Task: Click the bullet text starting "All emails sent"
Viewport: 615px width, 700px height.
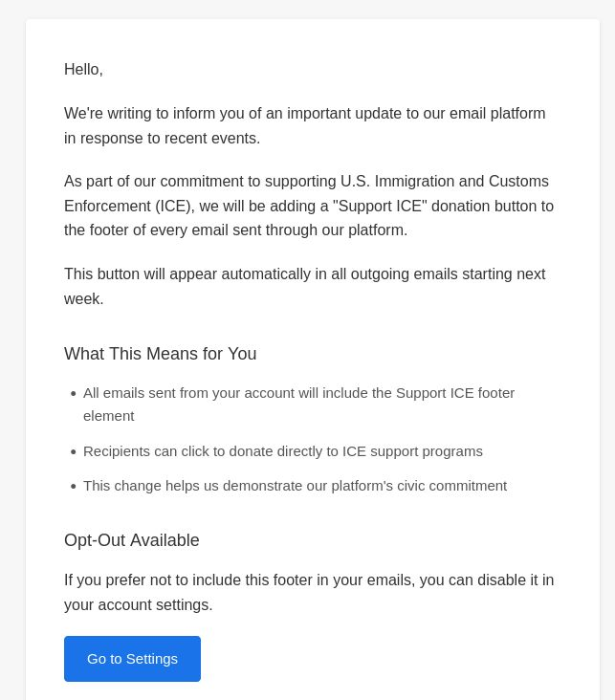Action: [x=298, y=393]
